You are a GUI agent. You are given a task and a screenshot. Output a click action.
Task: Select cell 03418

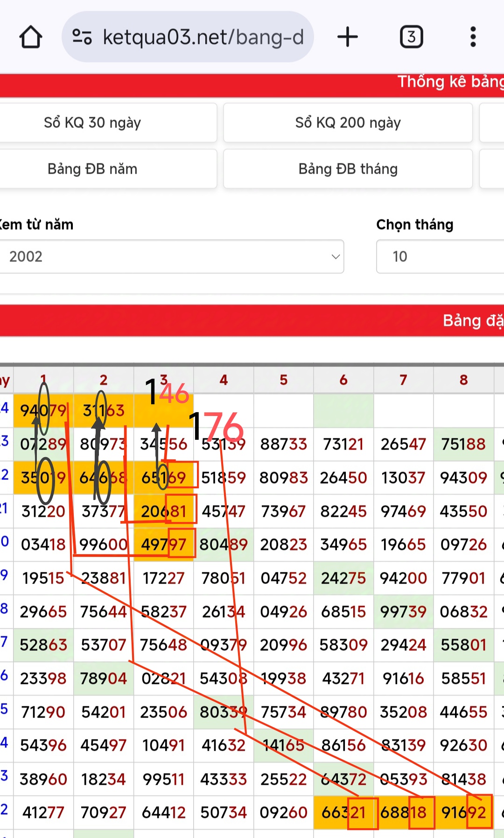point(43,544)
